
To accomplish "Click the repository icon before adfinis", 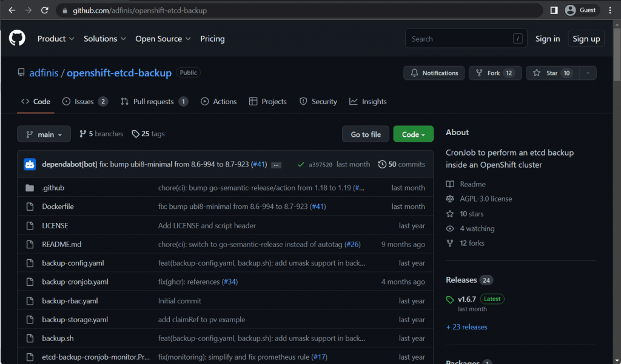I will [21, 73].
